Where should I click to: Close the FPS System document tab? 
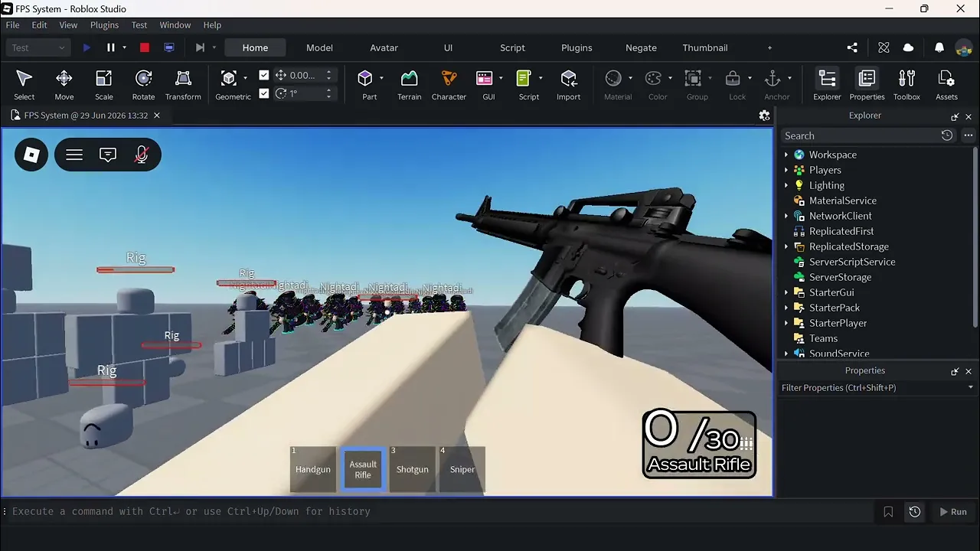point(157,116)
